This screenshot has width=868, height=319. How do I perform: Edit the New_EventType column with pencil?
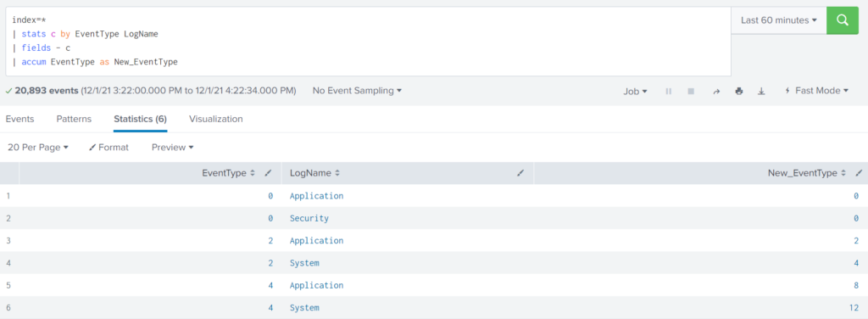point(860,173)
